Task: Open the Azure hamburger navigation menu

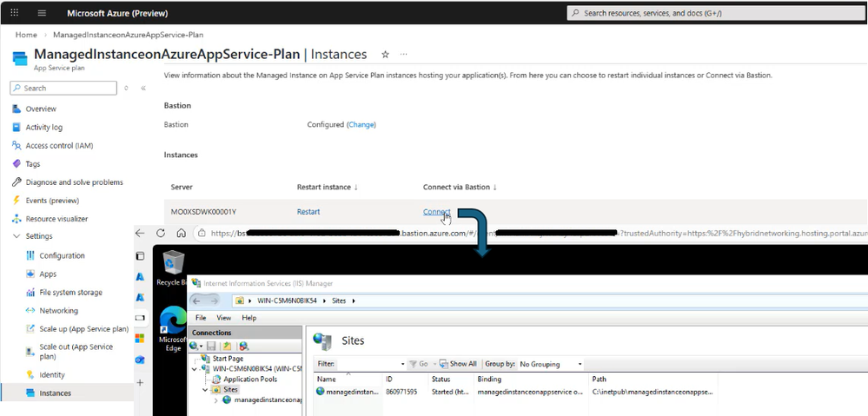Action: pyautogui.click(x=42, y=13)
